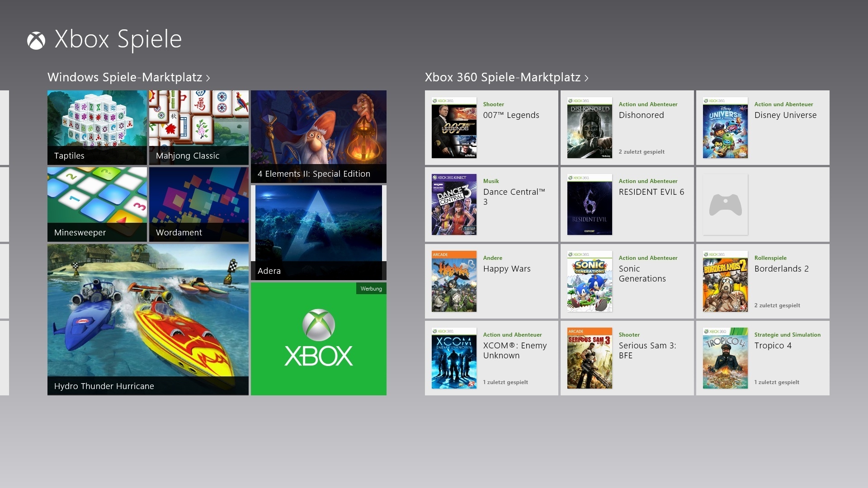This screenshot has height=488, width=868.
Task: Expand the Xbox 360 Spiele-Marktplatz chevron
Action: [586, 78]
